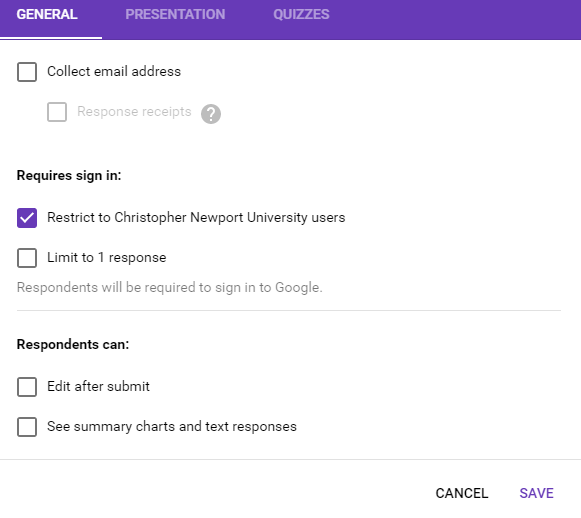Click the "Collect email address" label text
This screenshot has width=581, height=518.
tap(114, 71)
